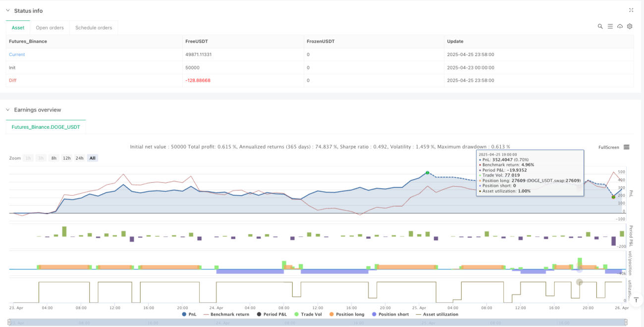Collapse the Status info section chevron
Image resolution: width=644 pixels, height=327 pixels.
7,11
